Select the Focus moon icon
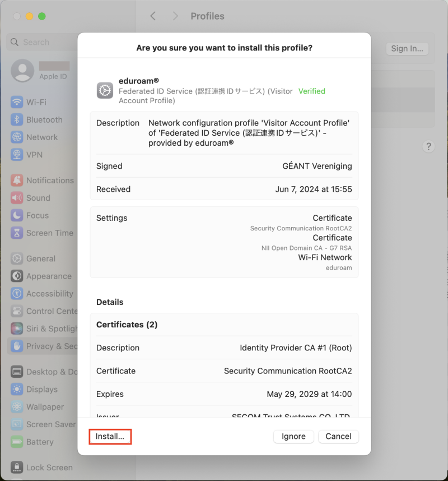This screenshot has width=448, height=481. (x=17, y=215)
